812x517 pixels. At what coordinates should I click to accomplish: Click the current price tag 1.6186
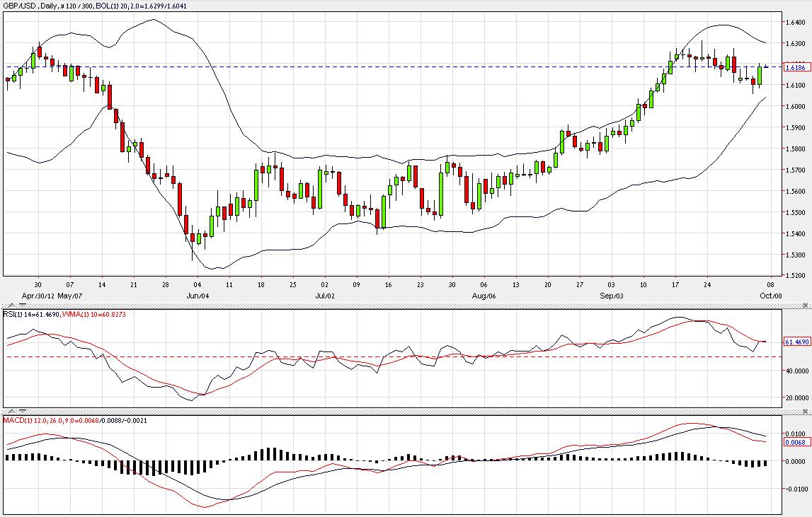tap(797, 67)
